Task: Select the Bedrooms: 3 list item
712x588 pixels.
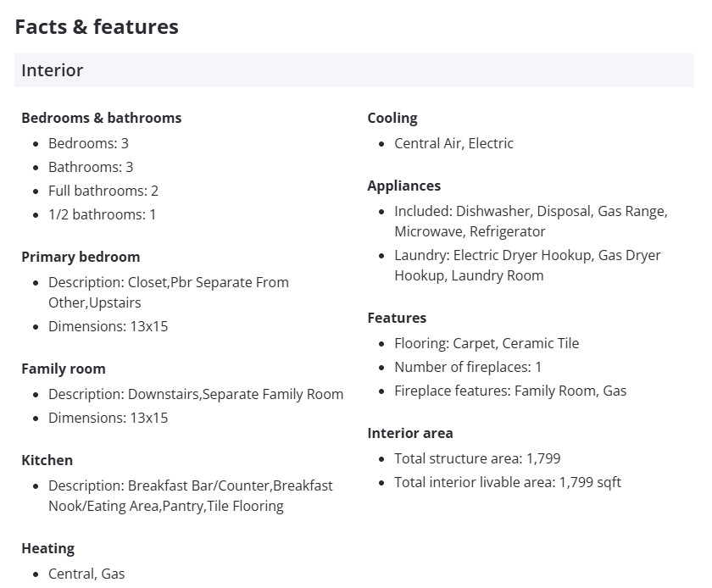Action: [88, 143]
